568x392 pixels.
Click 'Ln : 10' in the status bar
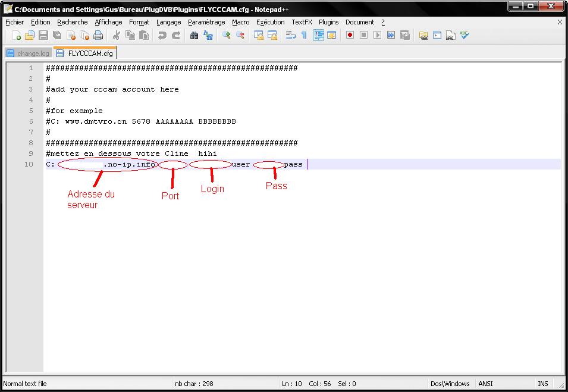pyautogui.click(x=291, y=384)
